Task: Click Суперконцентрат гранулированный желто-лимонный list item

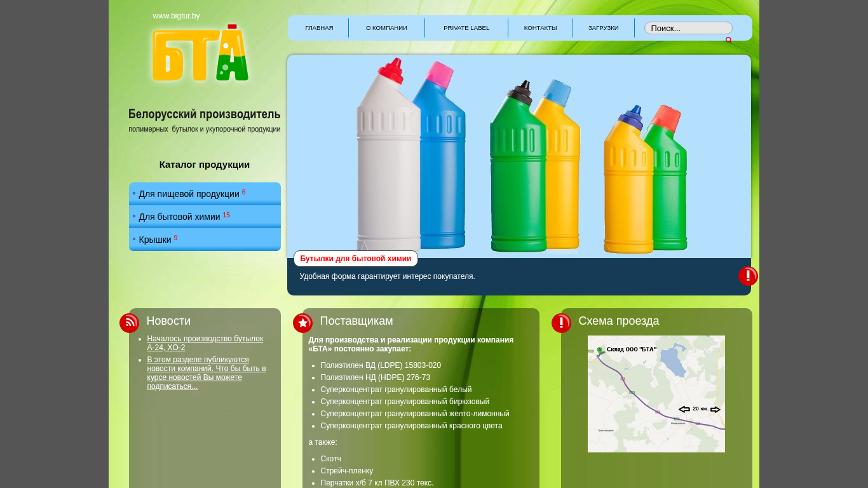Action: [x=415, y=414]
